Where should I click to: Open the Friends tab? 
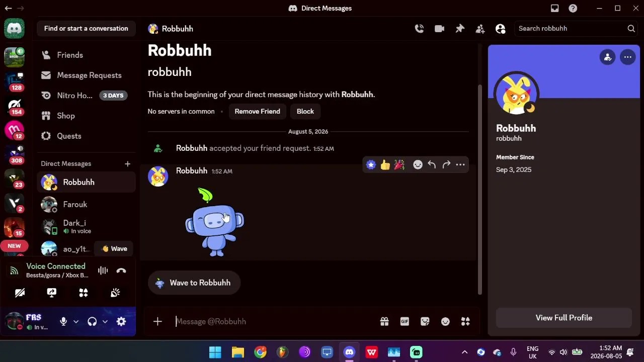point(86,55)
